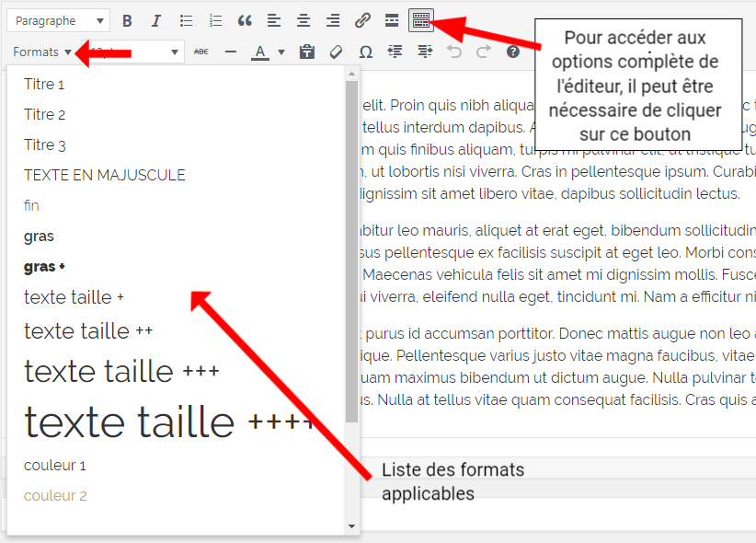Toggle the full toolbar button

[421, 19]
